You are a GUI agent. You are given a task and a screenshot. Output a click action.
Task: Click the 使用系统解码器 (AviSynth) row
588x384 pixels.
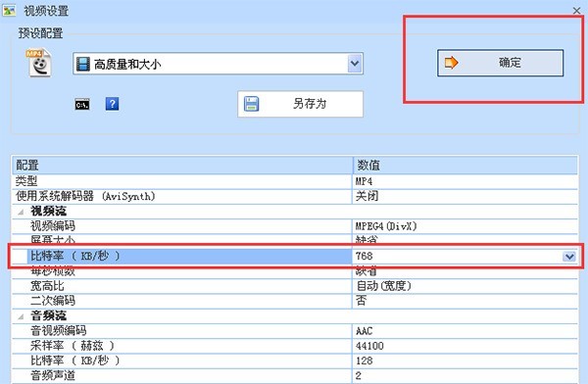pos(295,196)
